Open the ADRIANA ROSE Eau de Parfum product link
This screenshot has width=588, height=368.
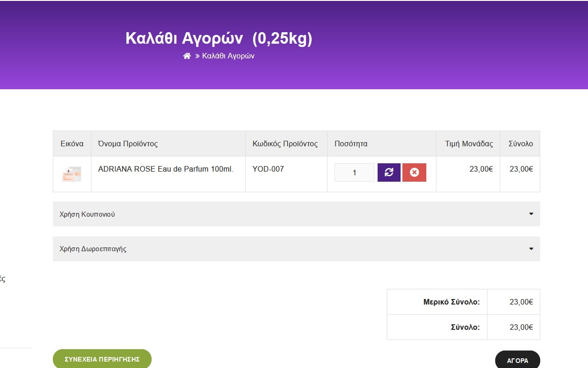tap(165, 169)
